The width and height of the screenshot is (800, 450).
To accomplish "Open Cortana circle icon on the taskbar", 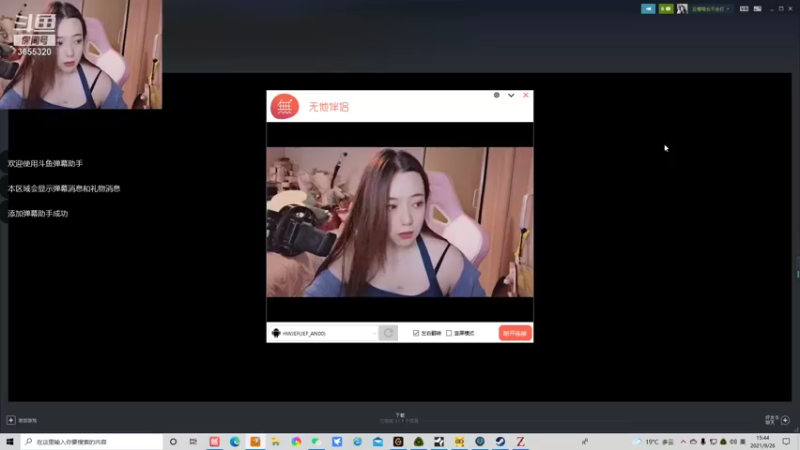I will point(173,441).
